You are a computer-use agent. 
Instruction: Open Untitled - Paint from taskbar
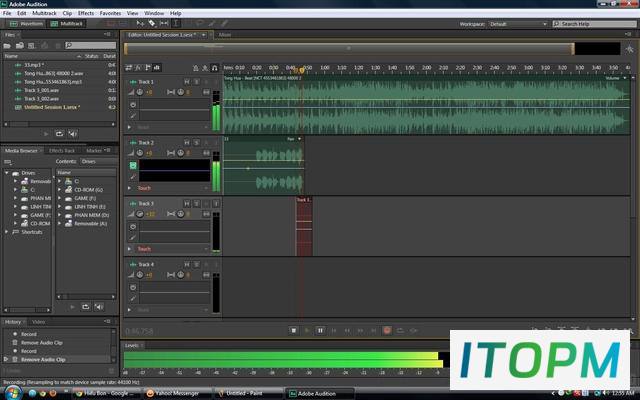tap(248, 393)
